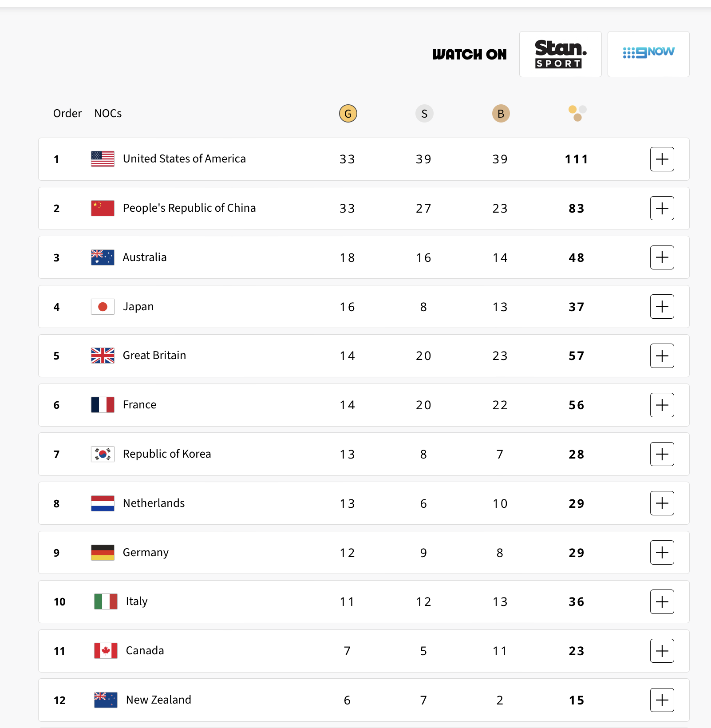
Task: Select the gold medal G icon
Action: [348, 114]
